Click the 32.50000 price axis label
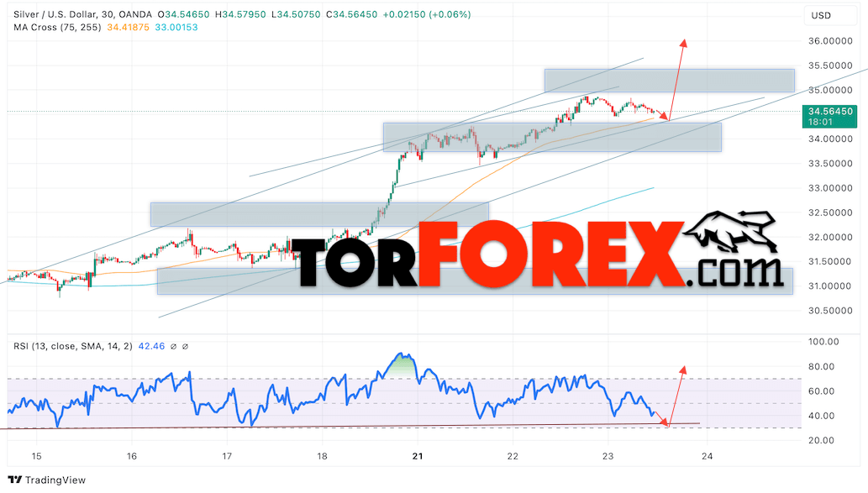This screenshot has height=493, width=868. coord(830,212)
